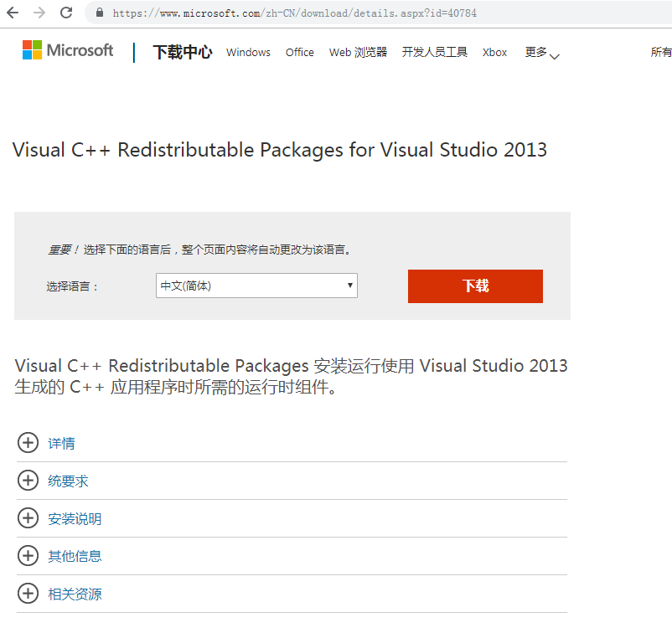672x633 pixels.
Task: Open the 选择语言 dropdown
Action: point(256,286)
